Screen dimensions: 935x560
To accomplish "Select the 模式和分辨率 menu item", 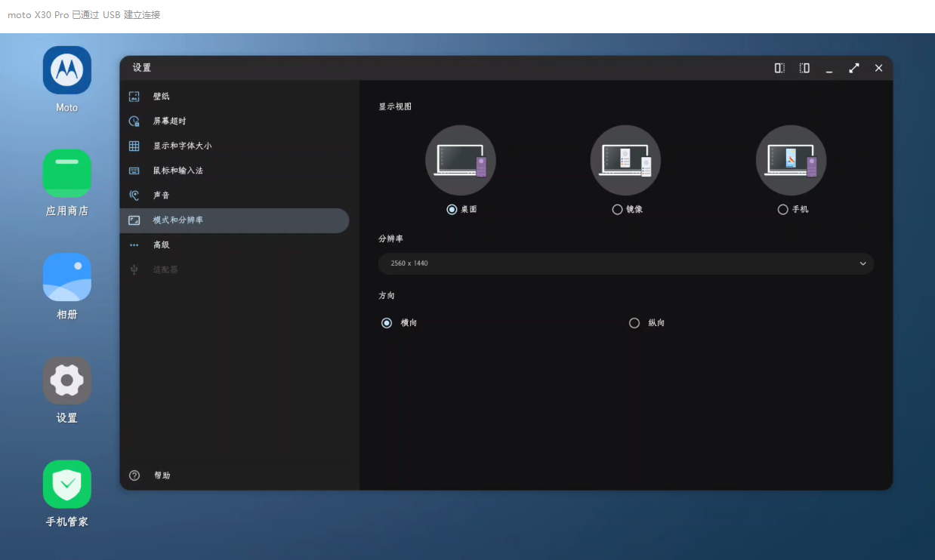I will tap(234, 220).
